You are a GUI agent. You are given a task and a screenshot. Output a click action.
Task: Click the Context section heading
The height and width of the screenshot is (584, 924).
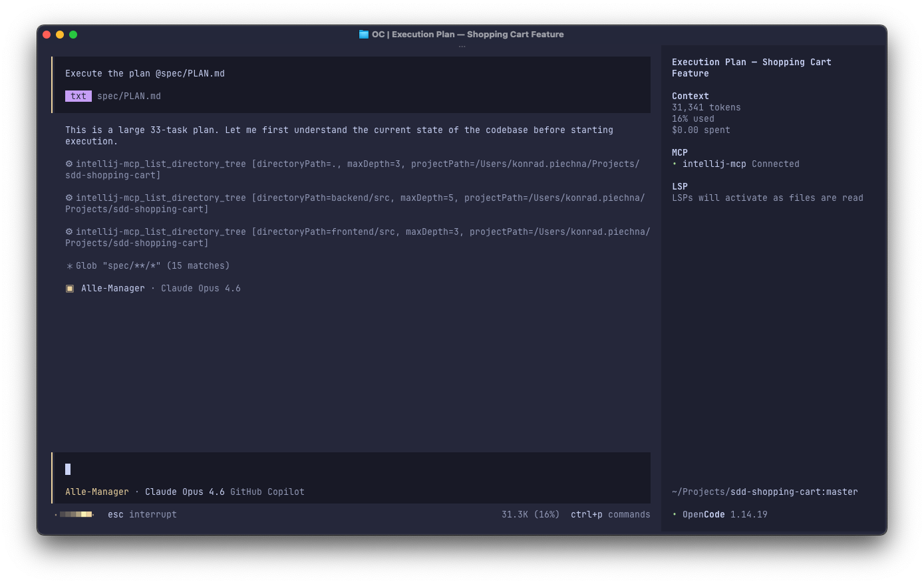691,96
